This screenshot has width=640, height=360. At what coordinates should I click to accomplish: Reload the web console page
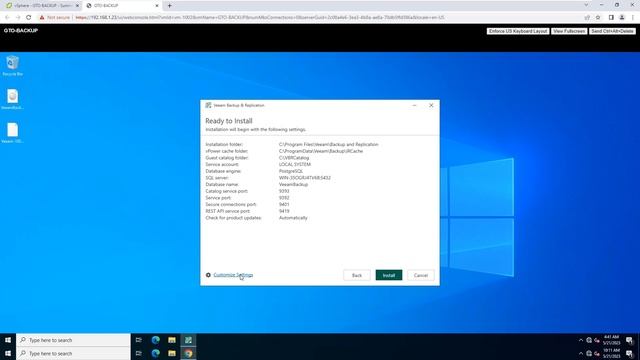pos(29,18)
